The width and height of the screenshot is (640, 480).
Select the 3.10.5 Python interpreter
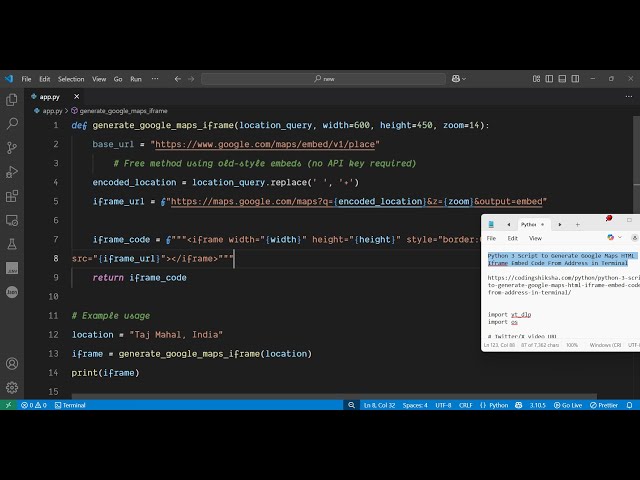(538, 405)
